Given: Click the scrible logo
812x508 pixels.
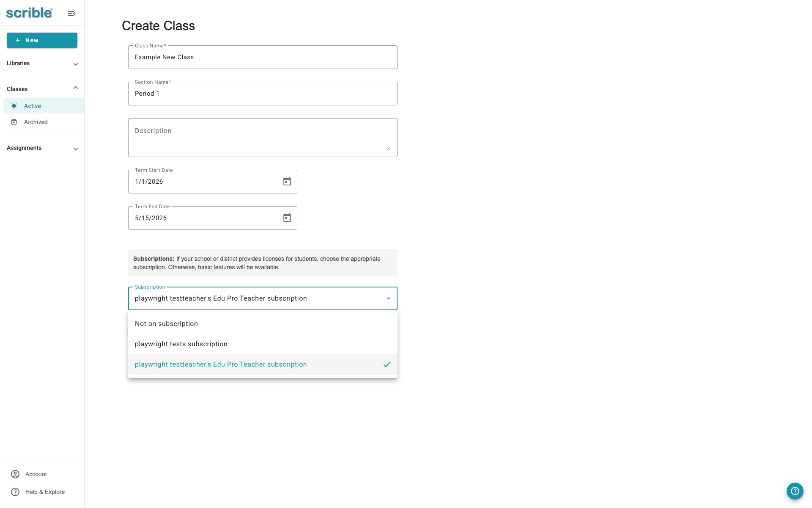Looking at the screenshot, I should click(28, 13).
